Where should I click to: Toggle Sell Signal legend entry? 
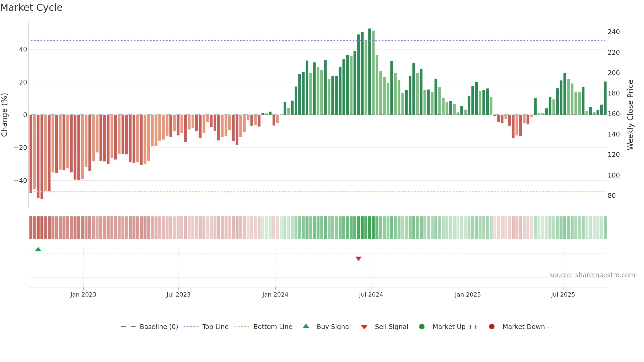click(x=385, y=327)
